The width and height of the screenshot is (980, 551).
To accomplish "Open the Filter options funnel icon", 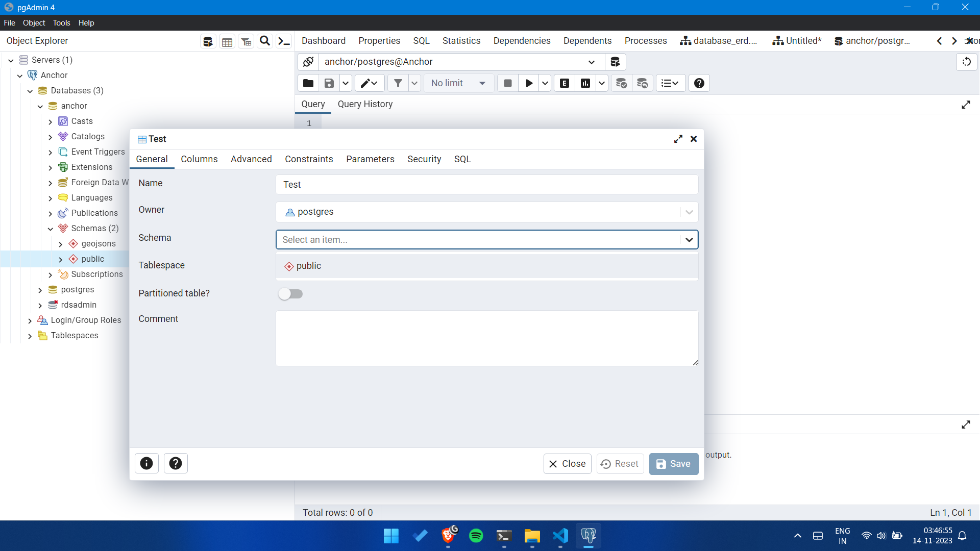I will [x=399, y=83].
